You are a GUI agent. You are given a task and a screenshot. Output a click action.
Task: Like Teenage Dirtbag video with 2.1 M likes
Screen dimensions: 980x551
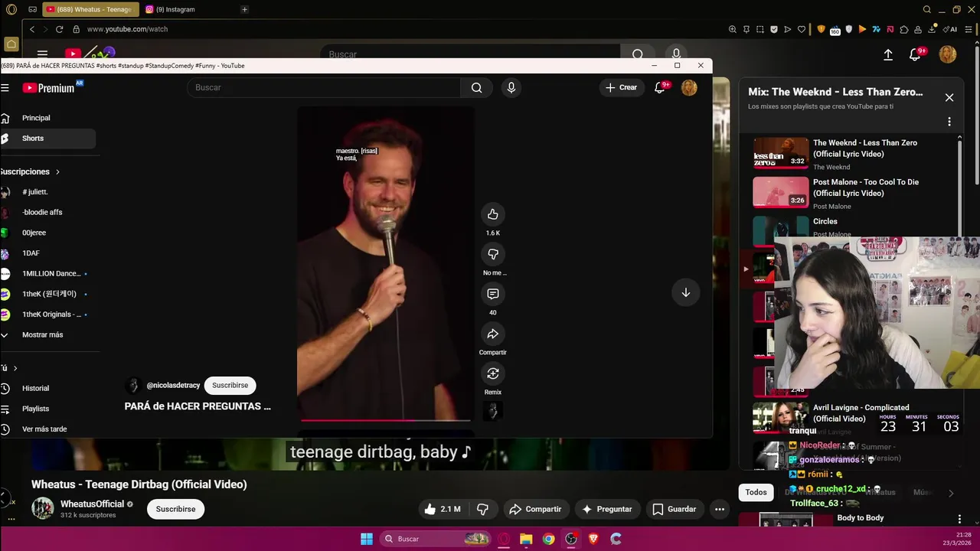coord(442,509)
